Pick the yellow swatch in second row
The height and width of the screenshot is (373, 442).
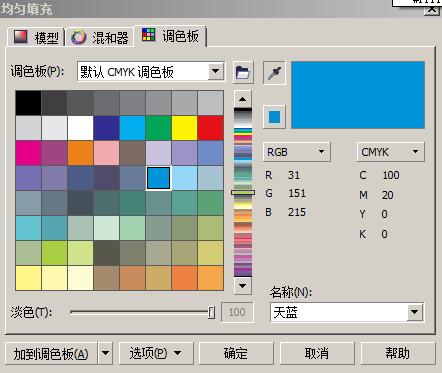point(184,128)
